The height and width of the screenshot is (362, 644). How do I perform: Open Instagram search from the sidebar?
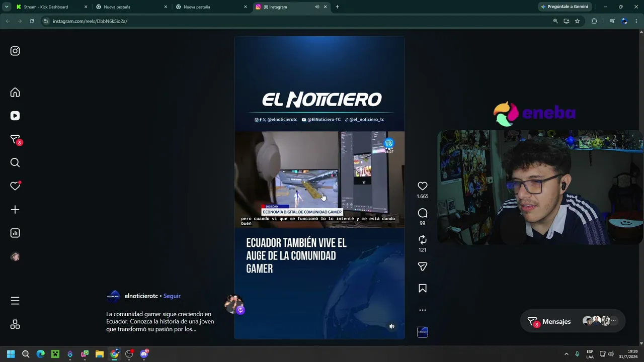point(15,162)
